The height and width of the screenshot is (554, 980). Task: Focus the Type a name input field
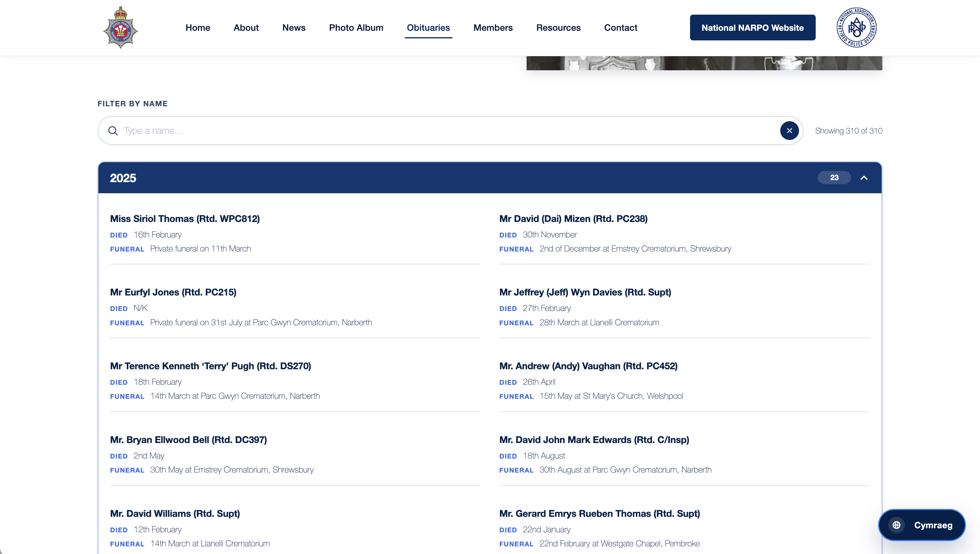pyautogui.click(x=450, y=131)
